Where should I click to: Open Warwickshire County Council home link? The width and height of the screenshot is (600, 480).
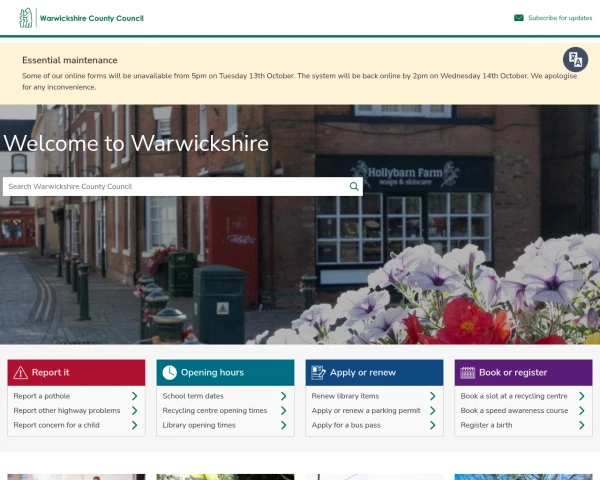pyautogui.click(x=91, y=18)
